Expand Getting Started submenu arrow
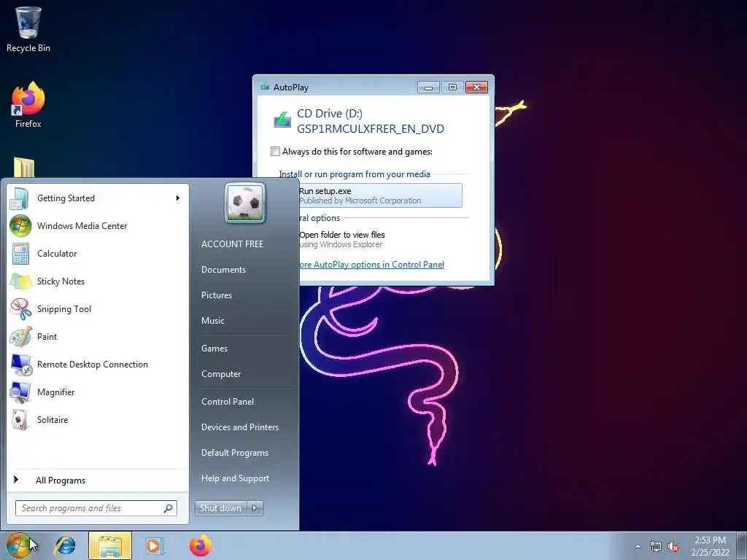 [178, 198]
